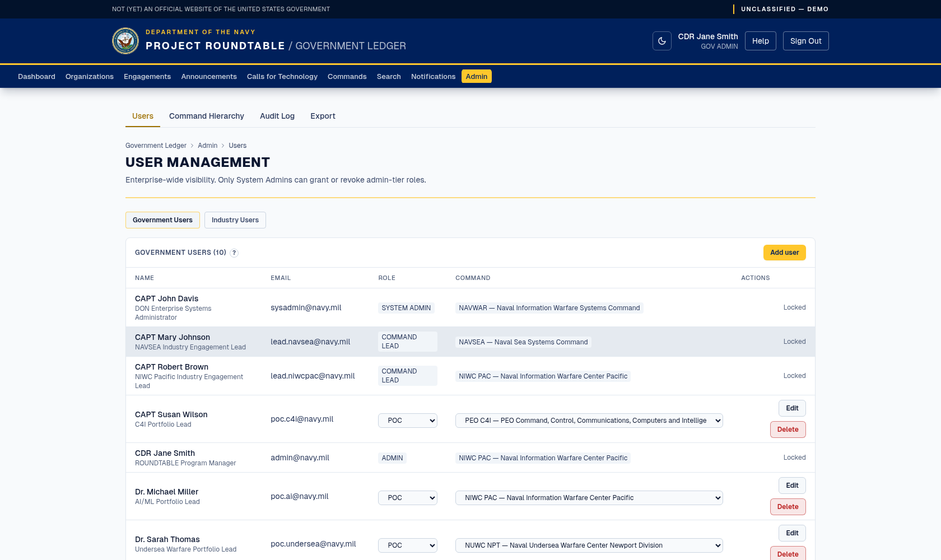Click the lead.niwcpac@navy.mil email
The height and width of the screenshot is (560, 941).
point(313,376)
